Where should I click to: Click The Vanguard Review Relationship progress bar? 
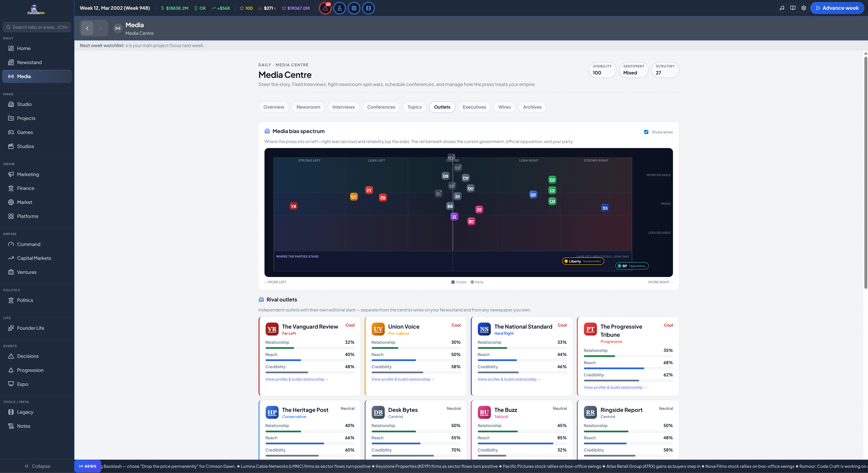310,348
